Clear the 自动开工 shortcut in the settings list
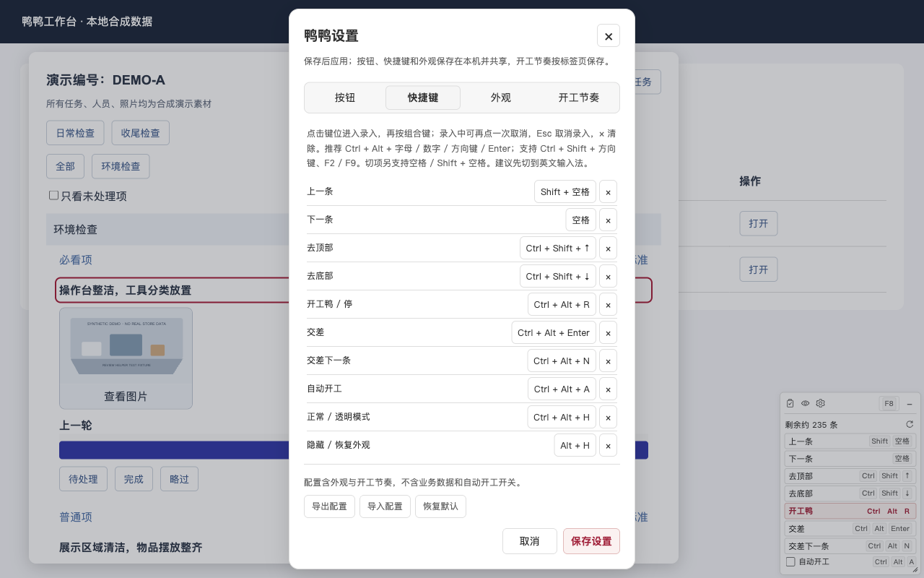This screenshot has width=924, height=578. click(x=608, y=389)
